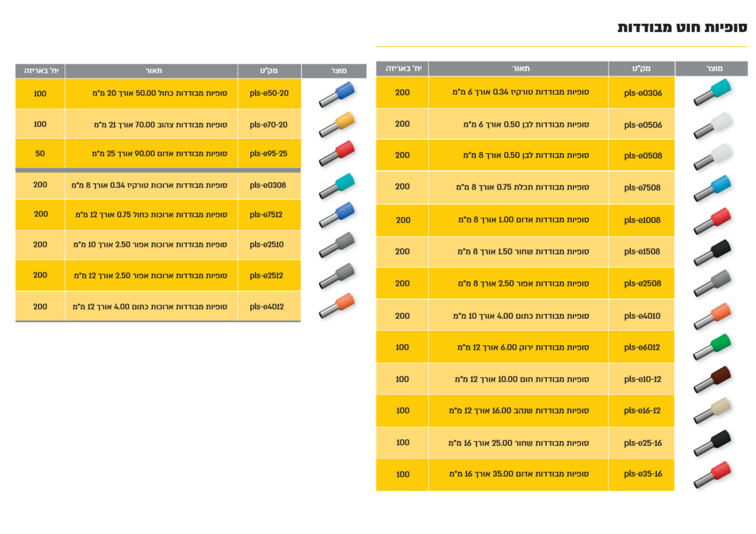Click the white ferrule image beside pls-e0508
Viewport: 756px width, 534px height.
[x=712, y=156]
